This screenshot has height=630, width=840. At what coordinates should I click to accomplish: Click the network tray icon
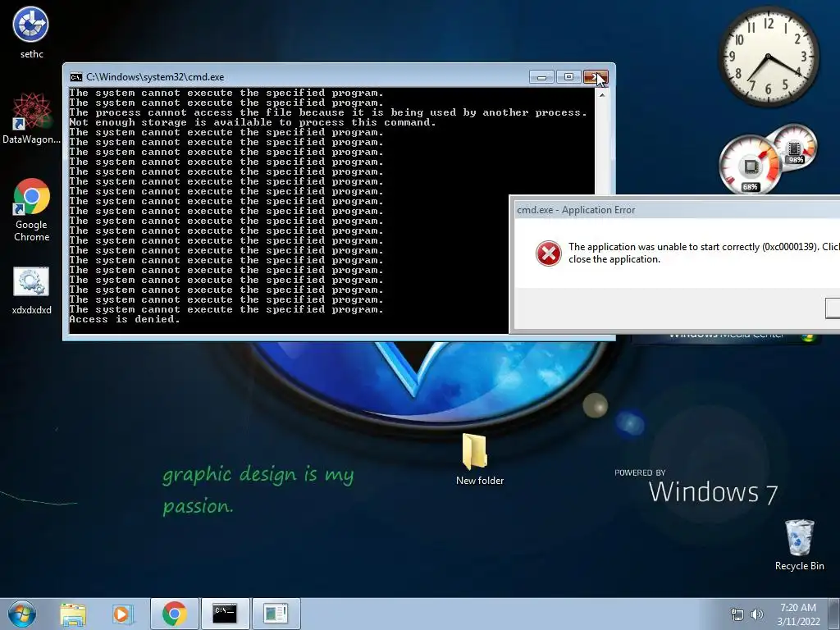(737, 614)
